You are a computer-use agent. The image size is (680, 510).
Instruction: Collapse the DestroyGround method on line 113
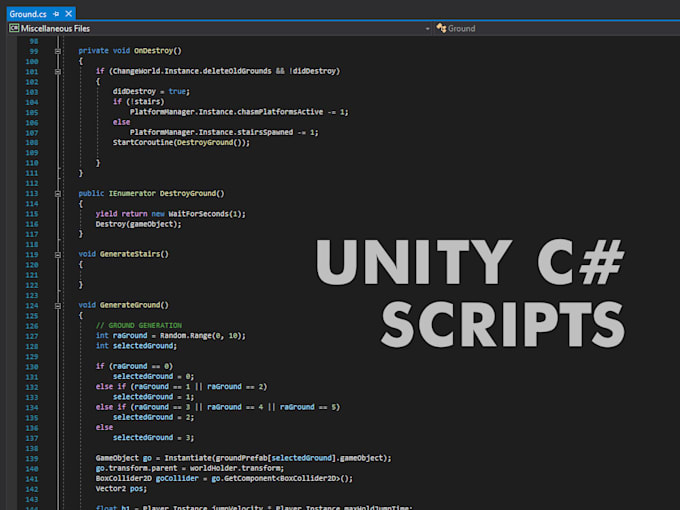coord(58,194)
